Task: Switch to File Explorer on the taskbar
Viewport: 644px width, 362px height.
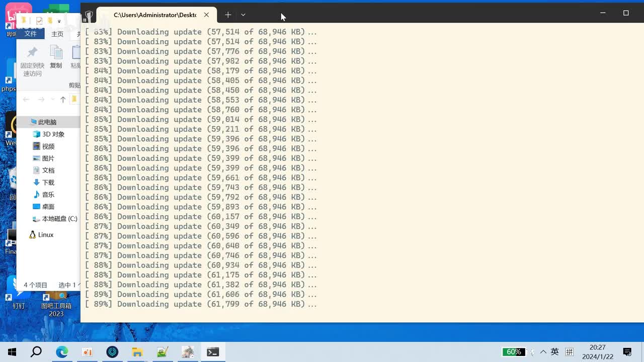Action: coord(137,352)
